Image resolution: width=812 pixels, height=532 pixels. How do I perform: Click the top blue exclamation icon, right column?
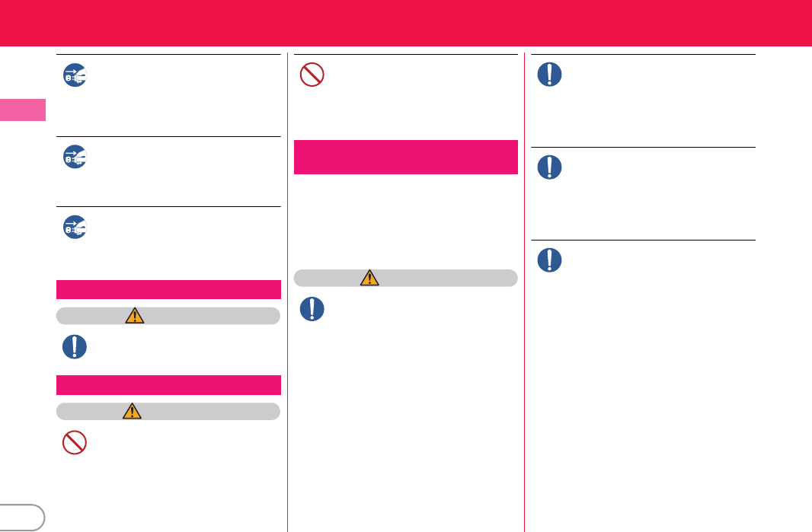click(x=549, y=74)
